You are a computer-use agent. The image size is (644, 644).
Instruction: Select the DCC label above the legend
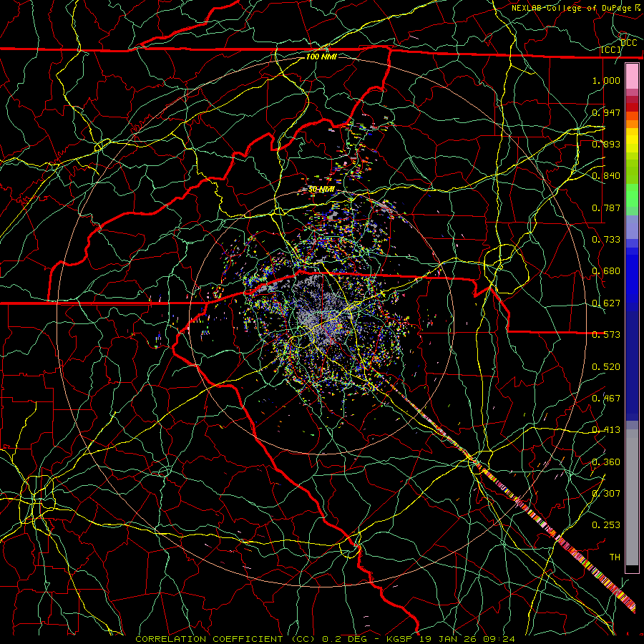tap(628, 43)
